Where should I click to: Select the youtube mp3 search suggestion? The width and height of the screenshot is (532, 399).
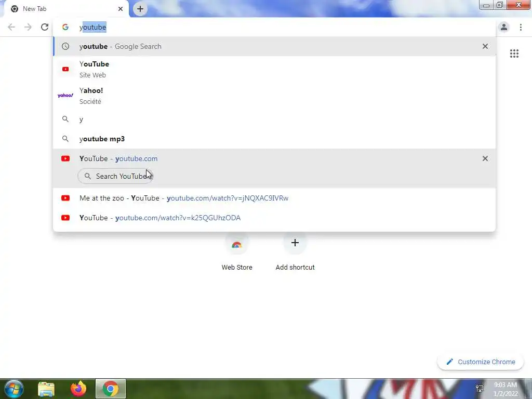(274, 139)
